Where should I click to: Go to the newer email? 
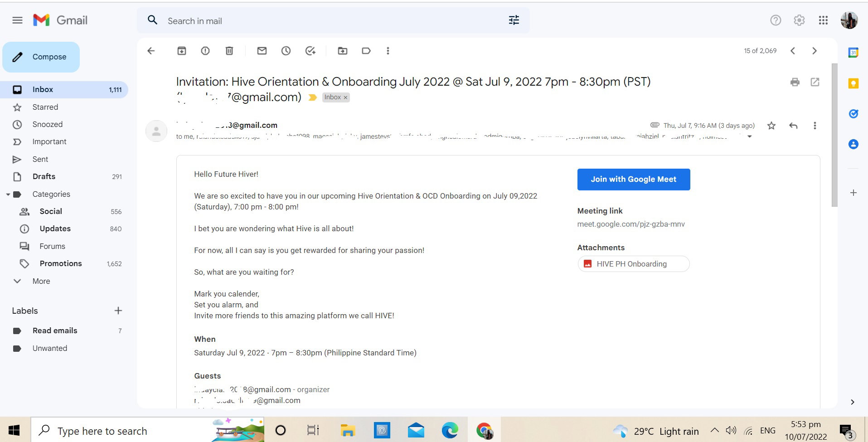pyautogui.click(x=793, y=51)
